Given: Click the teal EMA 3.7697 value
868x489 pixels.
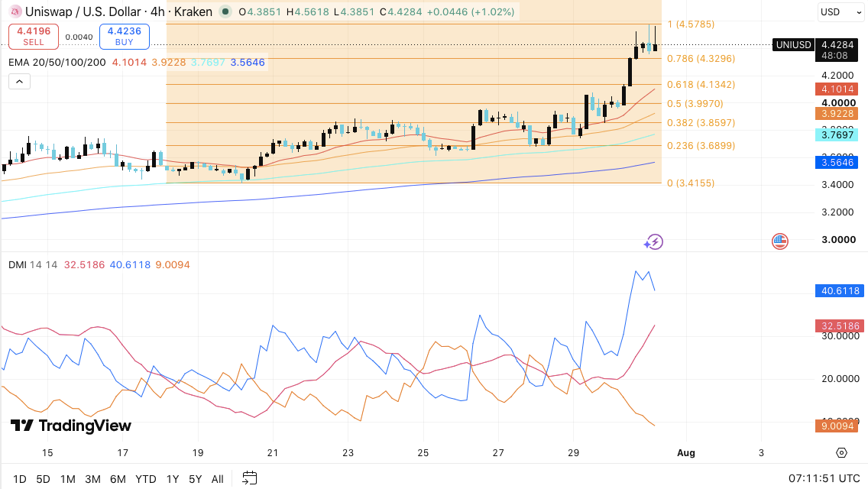Looking at the screenshot, I should (x=208, y=63).
